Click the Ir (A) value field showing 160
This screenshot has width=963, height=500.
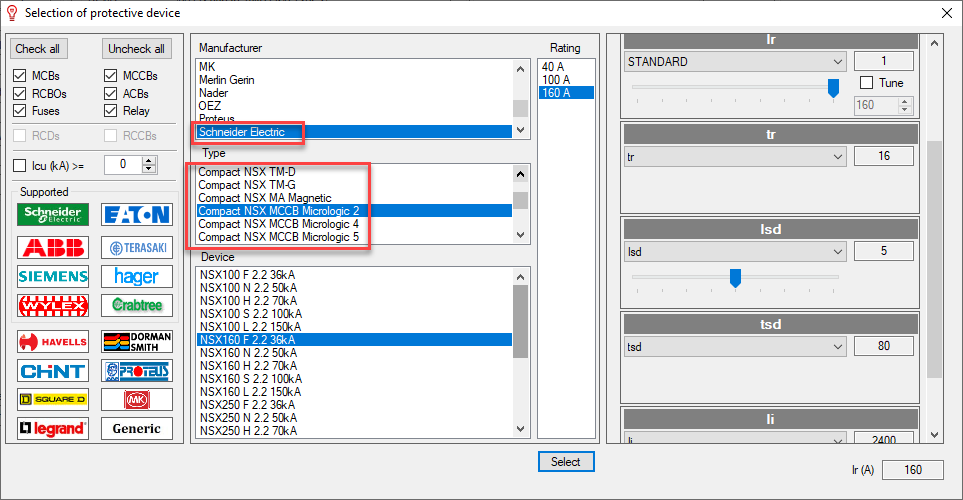pyautogui.click(x=913, y=470)
